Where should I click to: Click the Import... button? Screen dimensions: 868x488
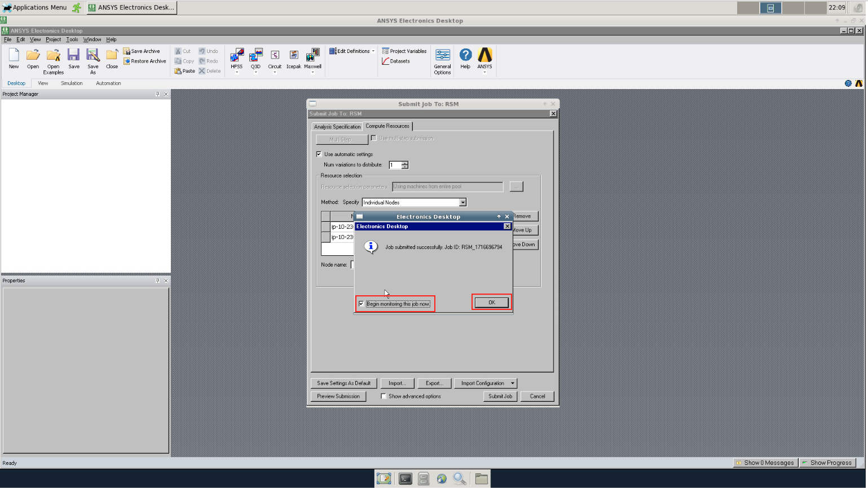(x=397, y=383)
